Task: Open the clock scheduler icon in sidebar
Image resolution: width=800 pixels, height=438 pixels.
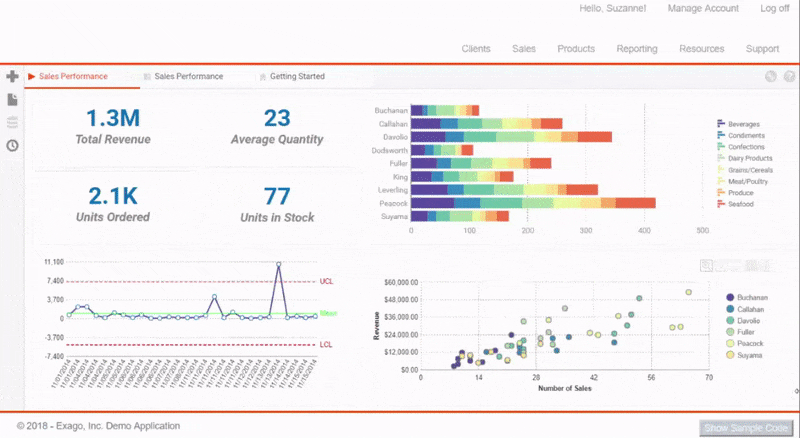Action: point(12,145)
